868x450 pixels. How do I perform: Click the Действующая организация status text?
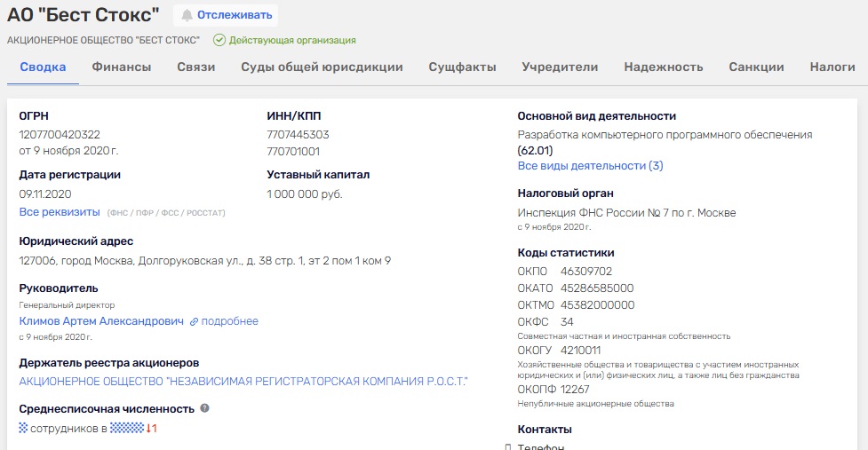(292, 40)
